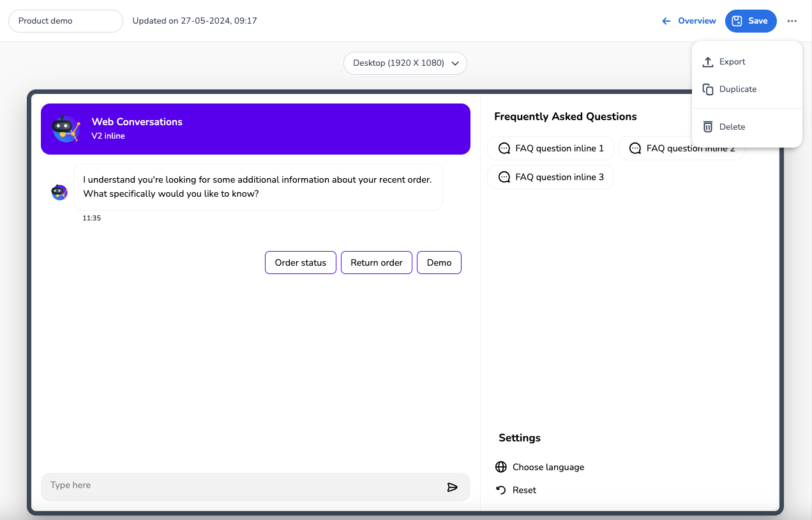Click the send message arrow icon
The height and width of the screenshot is (520, 812).
pos(452,487)
